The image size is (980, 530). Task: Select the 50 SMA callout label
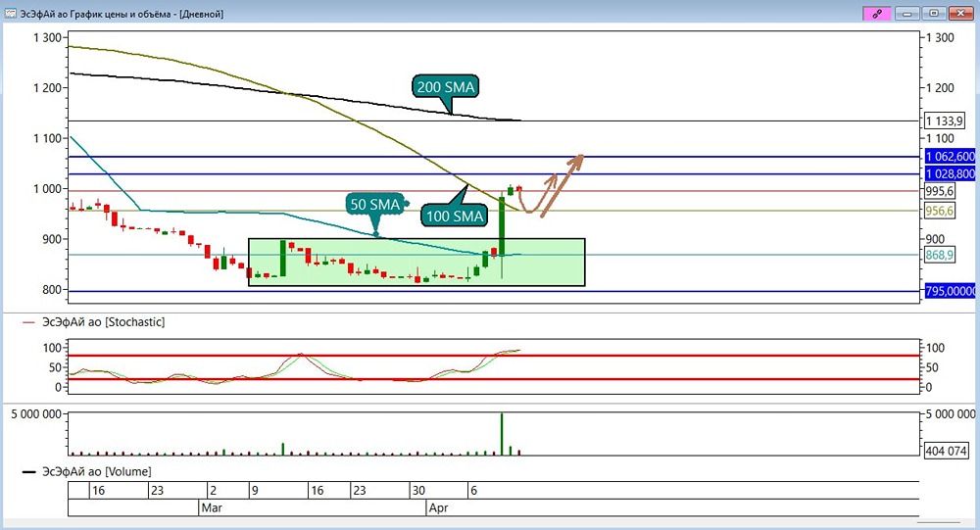375,205
